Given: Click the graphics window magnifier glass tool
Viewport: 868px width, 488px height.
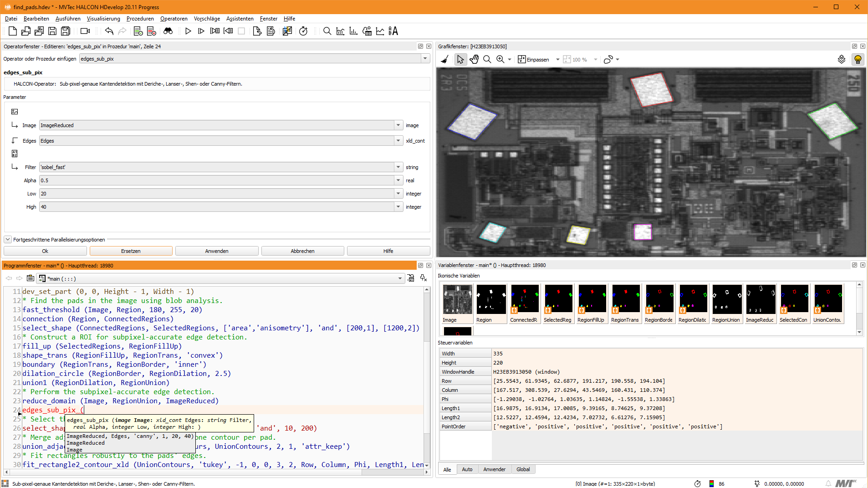Looking at the screenshot, I should coord(487,59).
